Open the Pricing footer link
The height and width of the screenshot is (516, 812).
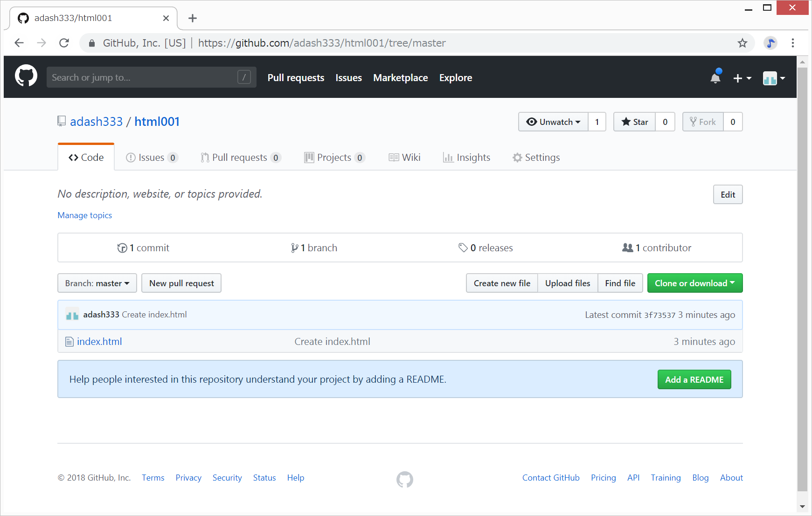click(x=603, y=478)
